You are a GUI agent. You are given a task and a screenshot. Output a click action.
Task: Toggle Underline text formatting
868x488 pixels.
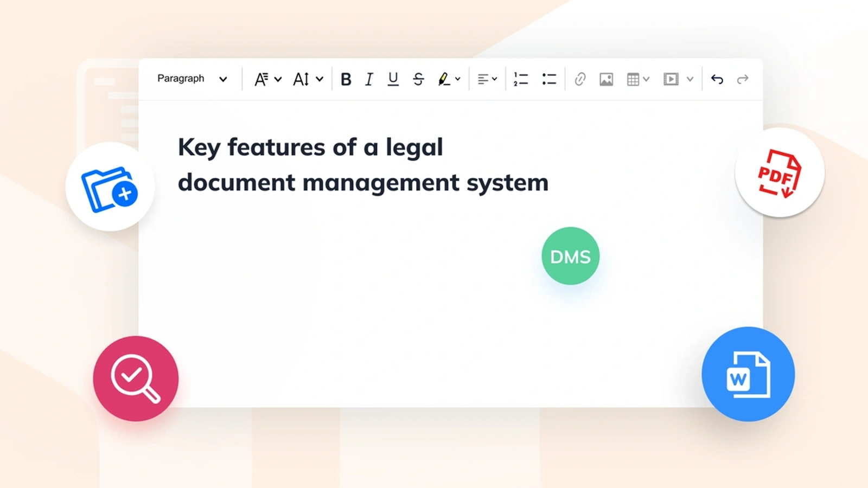tap(393, 79)
